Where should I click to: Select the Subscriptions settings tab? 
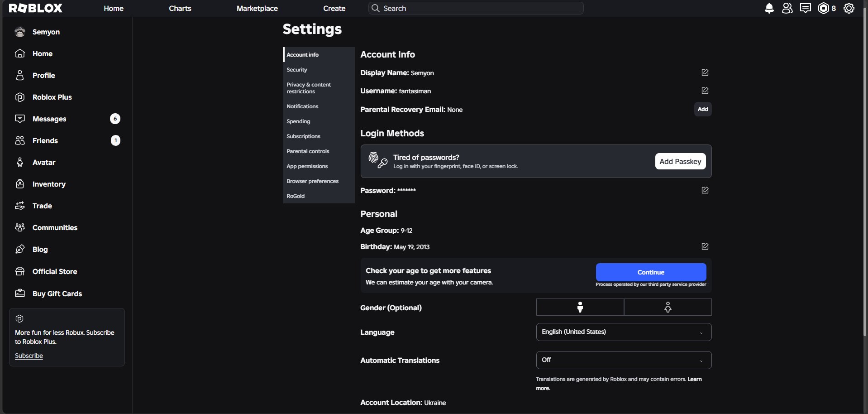pos(319,136)
